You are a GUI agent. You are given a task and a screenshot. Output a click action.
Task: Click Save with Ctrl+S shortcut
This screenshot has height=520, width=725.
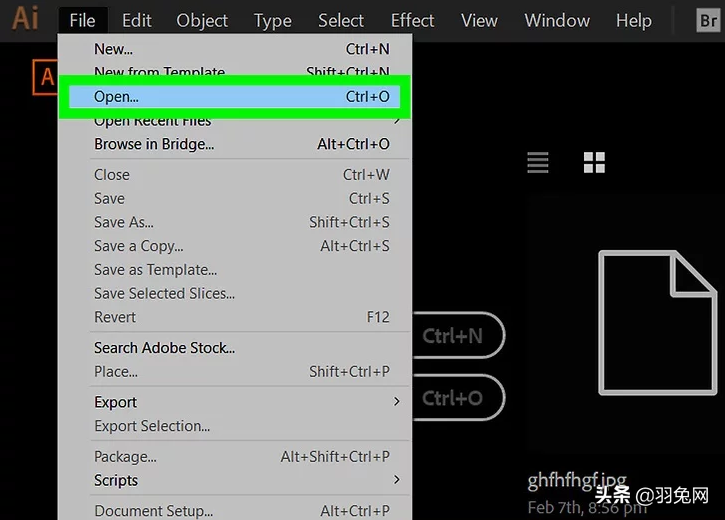[x=235, y=198]
